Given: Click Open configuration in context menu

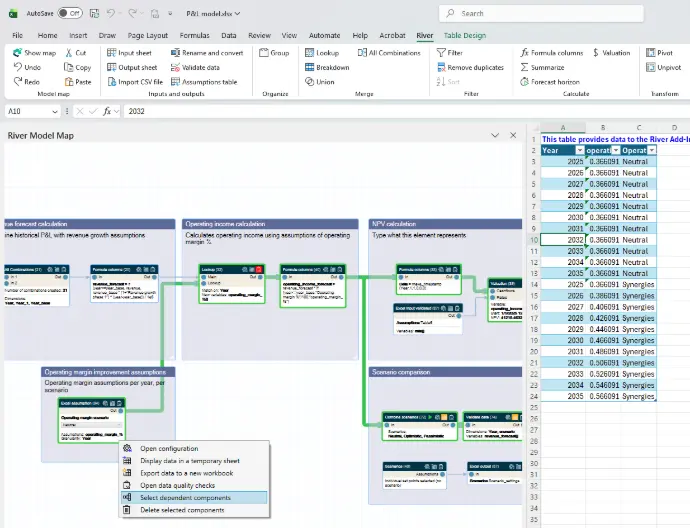Looking at the screenshot, I should [168, 448].
